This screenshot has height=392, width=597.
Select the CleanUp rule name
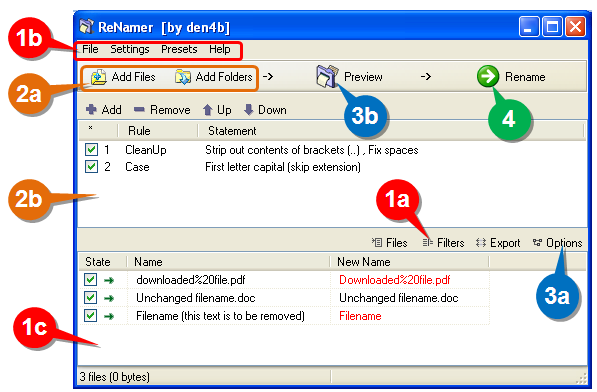pyautogui.click(x=145, y=150)
